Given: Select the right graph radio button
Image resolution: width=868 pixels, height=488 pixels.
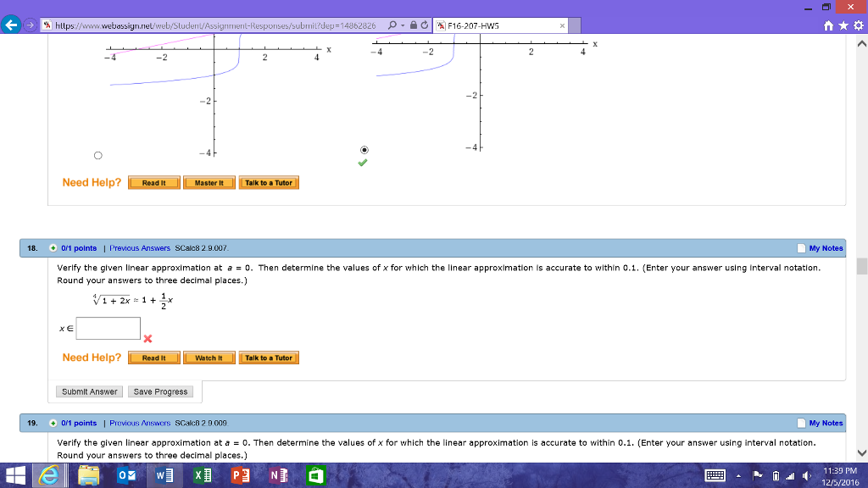Looking at the screenshot, I should [364, 149].
